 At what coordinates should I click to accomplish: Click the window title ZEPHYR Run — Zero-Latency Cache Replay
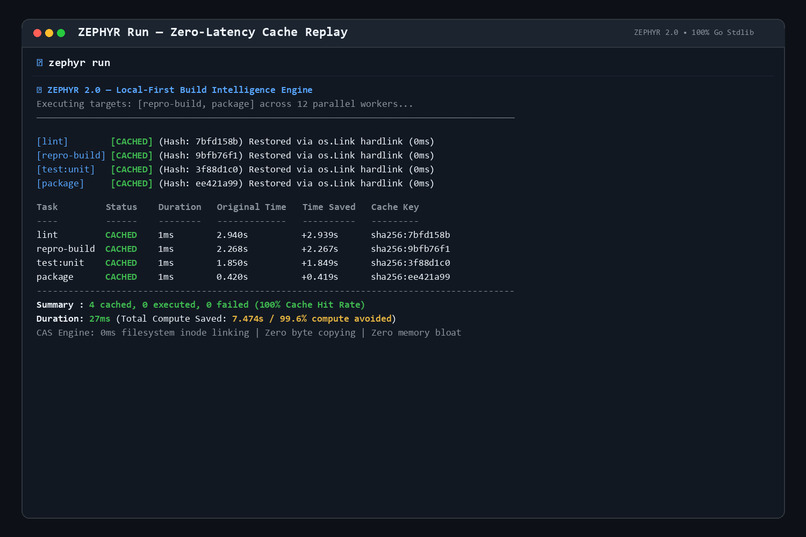[x=213, y=32]
